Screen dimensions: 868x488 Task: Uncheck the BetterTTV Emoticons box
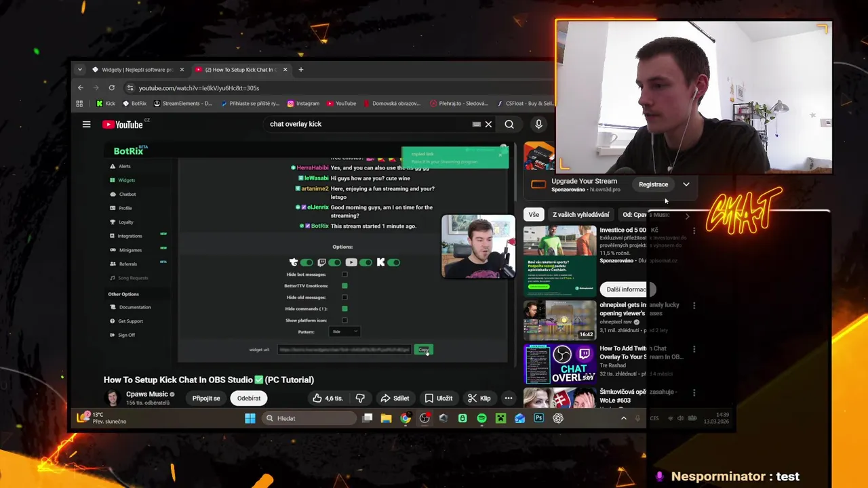(x=344, y=286)
